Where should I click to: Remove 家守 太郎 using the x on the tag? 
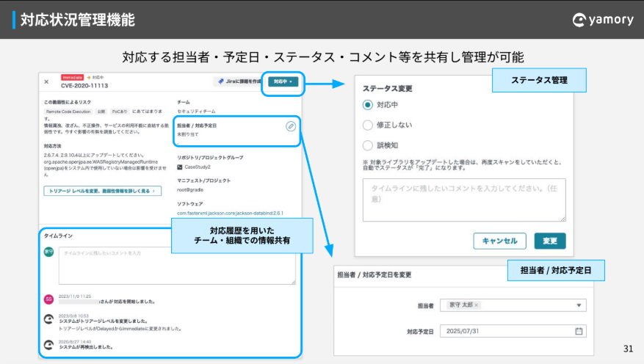point(476,305)
